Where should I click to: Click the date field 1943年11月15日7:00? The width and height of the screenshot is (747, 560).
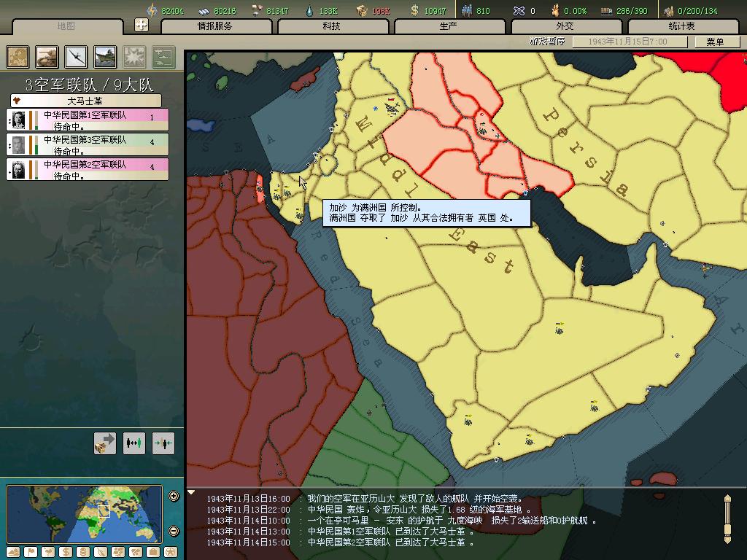pyautogui.click(x=630, y=42)
